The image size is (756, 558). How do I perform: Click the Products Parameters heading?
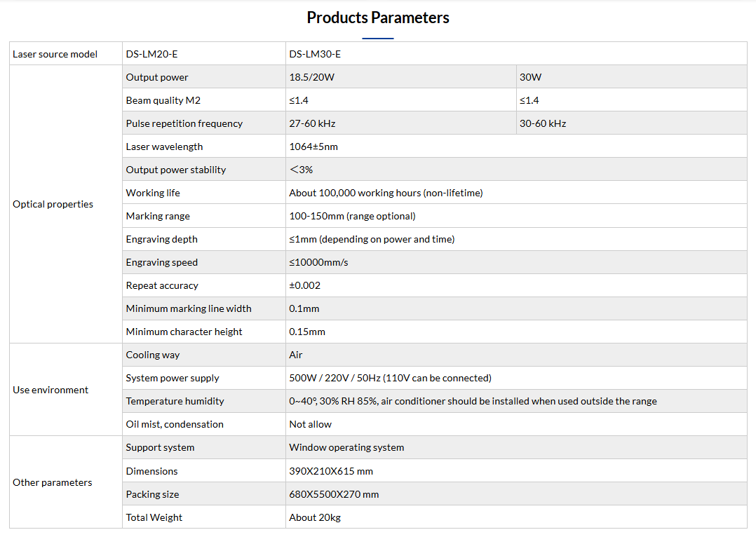[378, 18]
